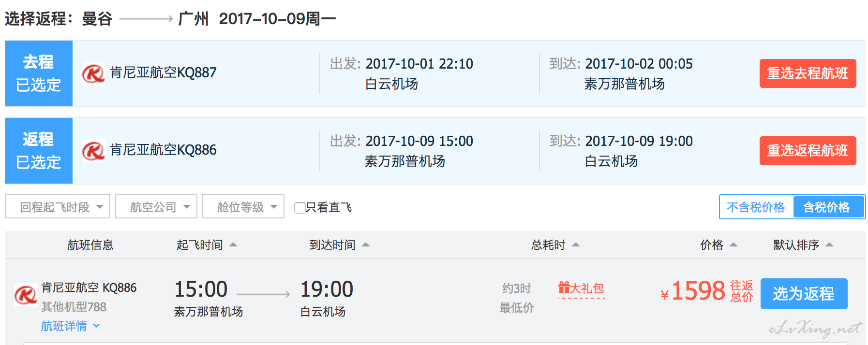Image resolution: width=868 pixels, height=345 pixels.
Task: Sort by departure time using arrow icon
Action: point(233,245)
